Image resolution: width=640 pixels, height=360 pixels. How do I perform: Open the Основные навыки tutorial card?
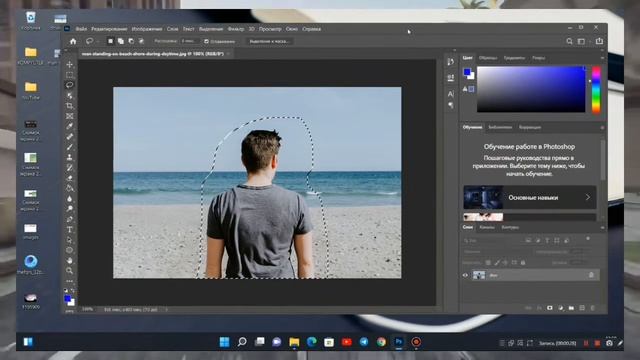(530, 197)
